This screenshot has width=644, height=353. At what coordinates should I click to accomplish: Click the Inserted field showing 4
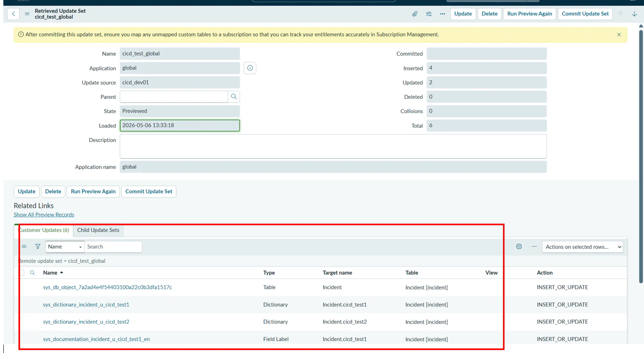coord(487,68)
